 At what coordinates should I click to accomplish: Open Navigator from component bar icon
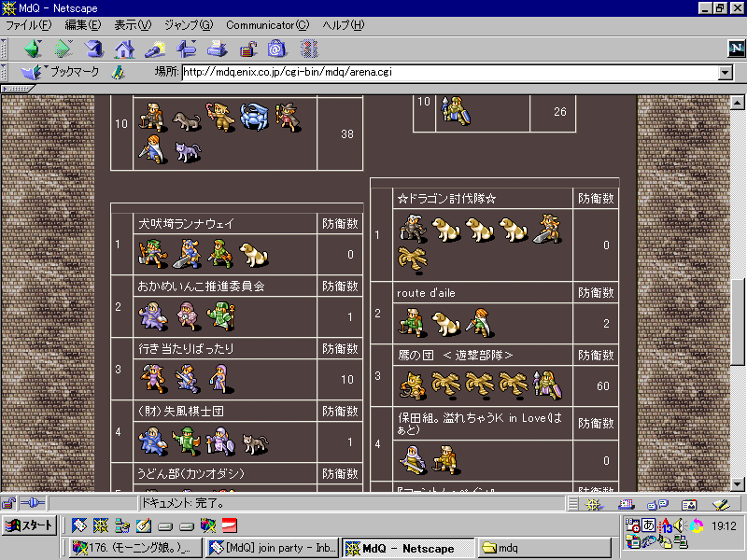[594, 504]
